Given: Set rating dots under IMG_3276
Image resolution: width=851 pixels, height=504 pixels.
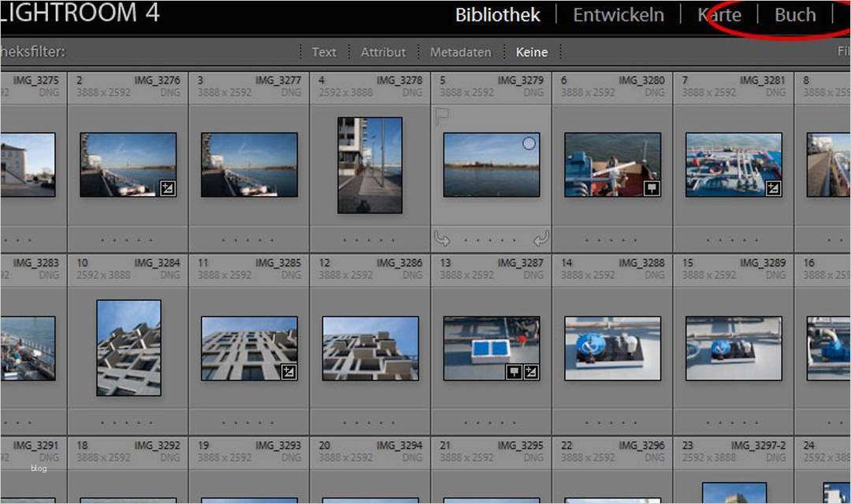Looking at the screenshot, I should click(x=126, y=239).
